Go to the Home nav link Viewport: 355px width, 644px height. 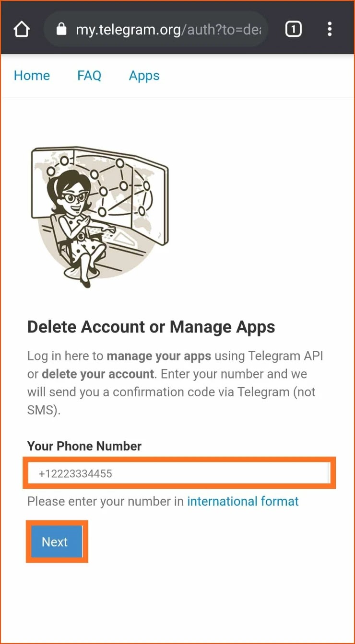[x=32, y=76]
